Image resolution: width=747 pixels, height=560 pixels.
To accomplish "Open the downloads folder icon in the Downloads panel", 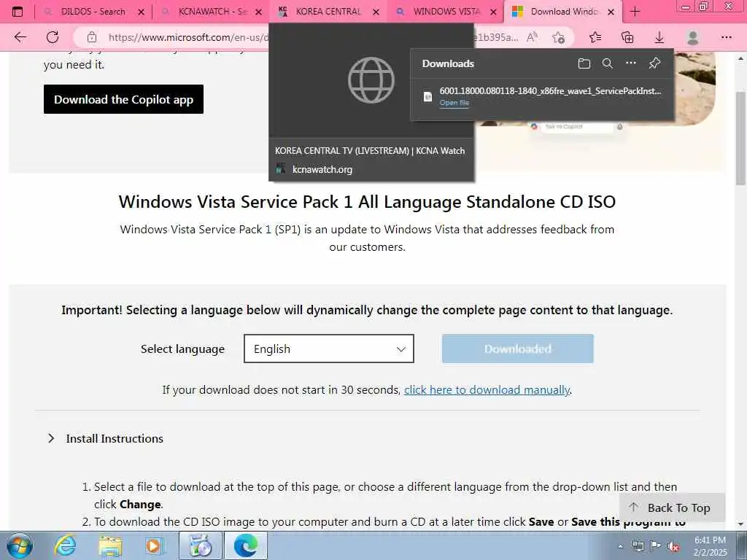I will pos(584,63).
